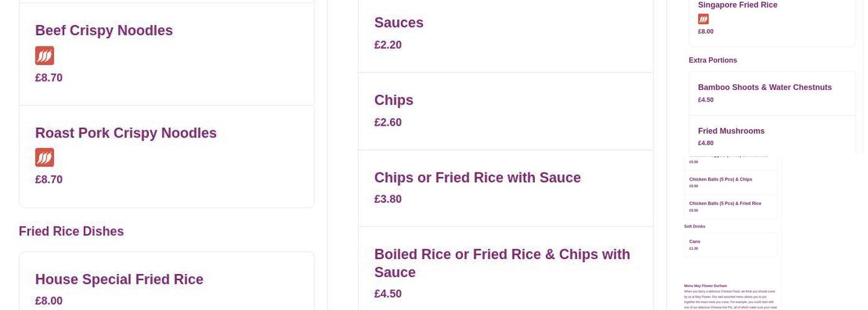Select the Sauces menu item

(399, 23)
